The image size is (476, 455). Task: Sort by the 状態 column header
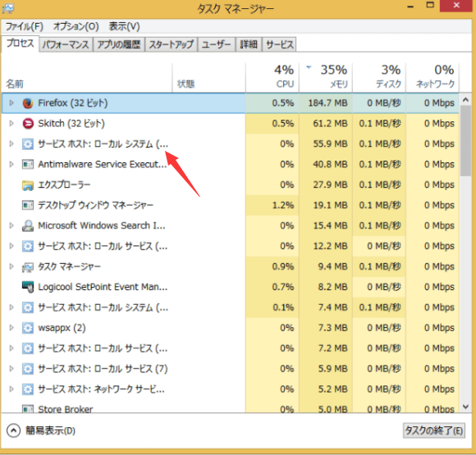click(x=208, y=78)
